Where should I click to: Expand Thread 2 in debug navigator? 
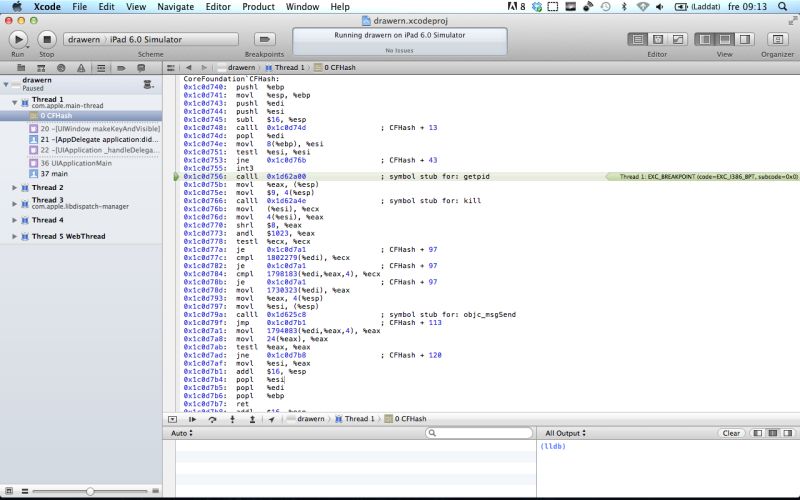[x=15, y=188]
